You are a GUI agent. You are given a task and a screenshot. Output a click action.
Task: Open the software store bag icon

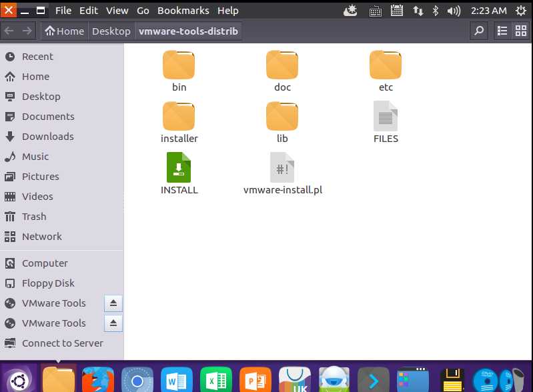tap(295, 380)
